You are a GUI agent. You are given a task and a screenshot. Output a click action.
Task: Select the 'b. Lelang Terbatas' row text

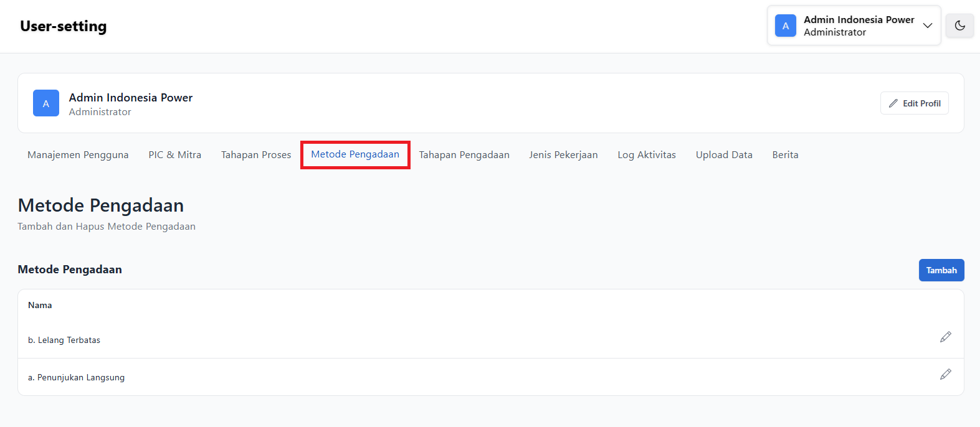point(64,340)
